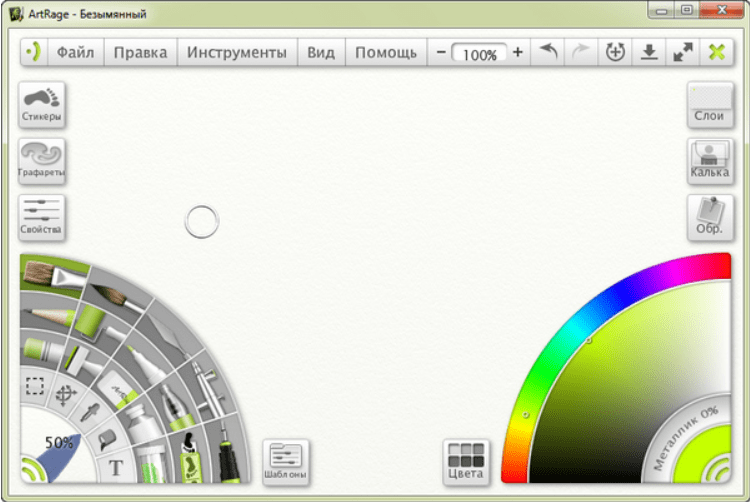Toggle the Трафареты stencils panel
Viewport: 750px width, 502px height.
[41, 161]
